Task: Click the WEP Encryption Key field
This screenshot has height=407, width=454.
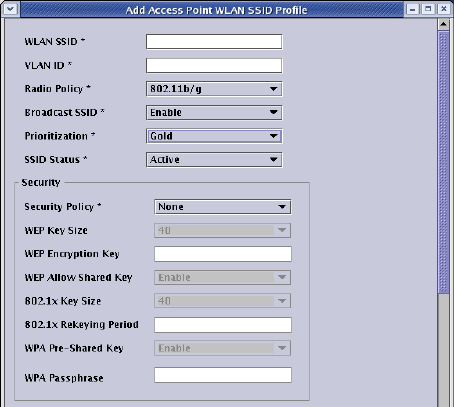Action: [223, 254]
